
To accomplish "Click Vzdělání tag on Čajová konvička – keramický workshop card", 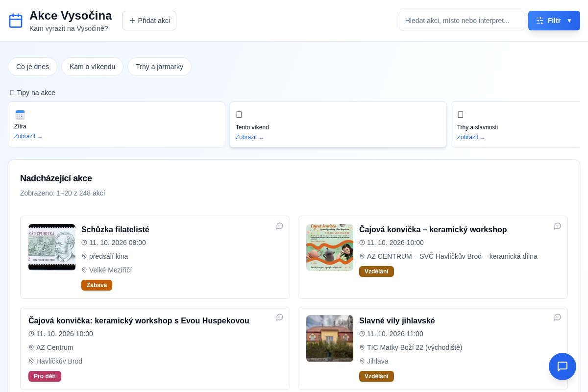I will tap(376, 271).
